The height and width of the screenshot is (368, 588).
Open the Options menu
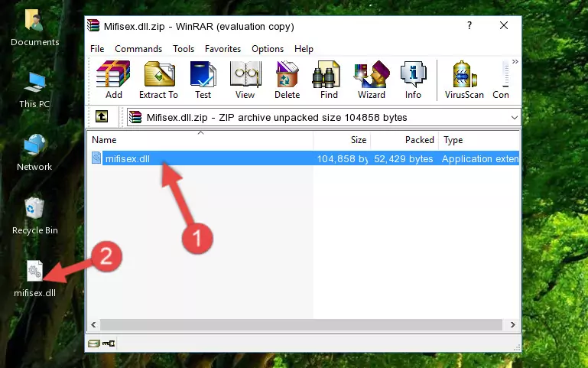pyautogui.click(x=268, y=49)
